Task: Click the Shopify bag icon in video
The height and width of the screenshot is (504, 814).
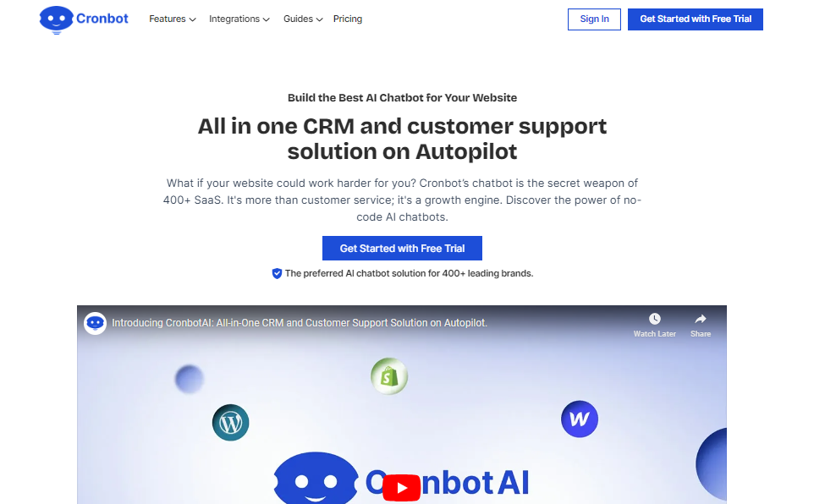Action: coord(389,376)
